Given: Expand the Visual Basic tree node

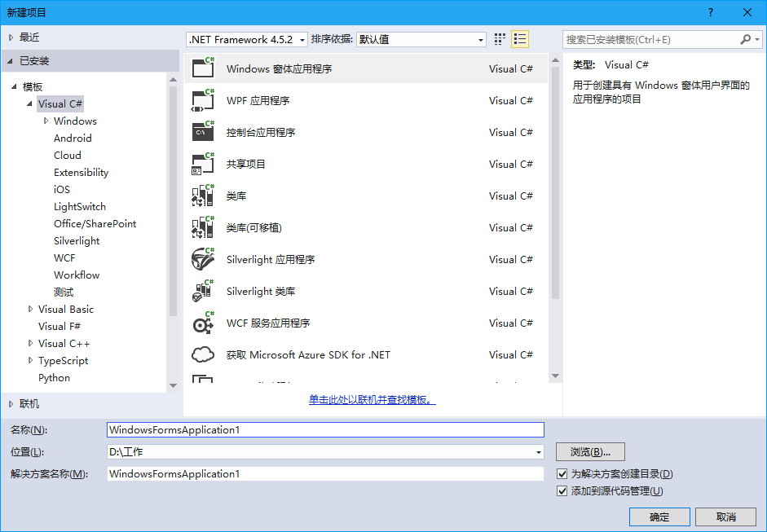Looking at the screenshot, I should tap(30, 309).
